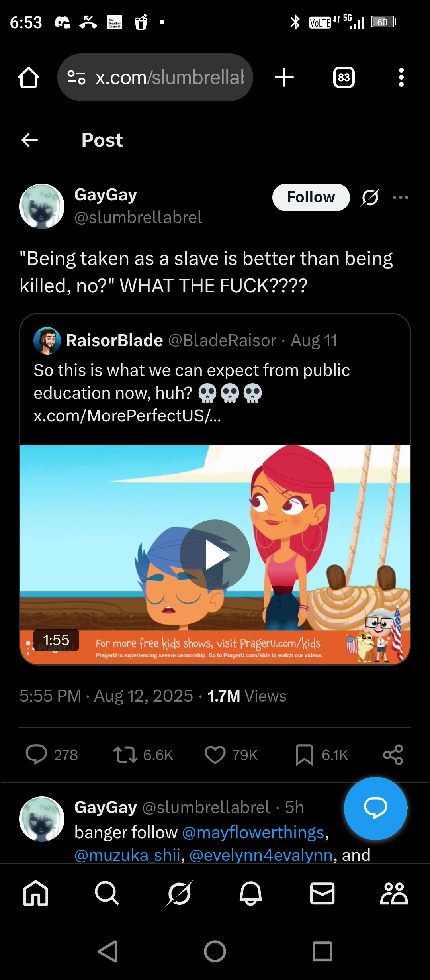Open post more options ellipsis
Viewport: 430px width, 980px height.
click(401, 197)
